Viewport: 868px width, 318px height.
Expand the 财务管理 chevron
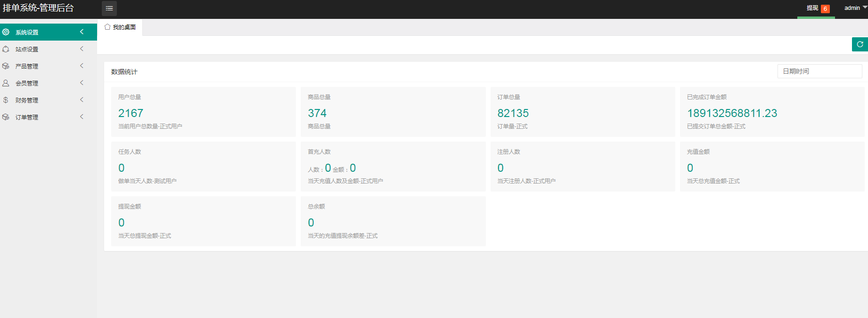pos(82,100)
